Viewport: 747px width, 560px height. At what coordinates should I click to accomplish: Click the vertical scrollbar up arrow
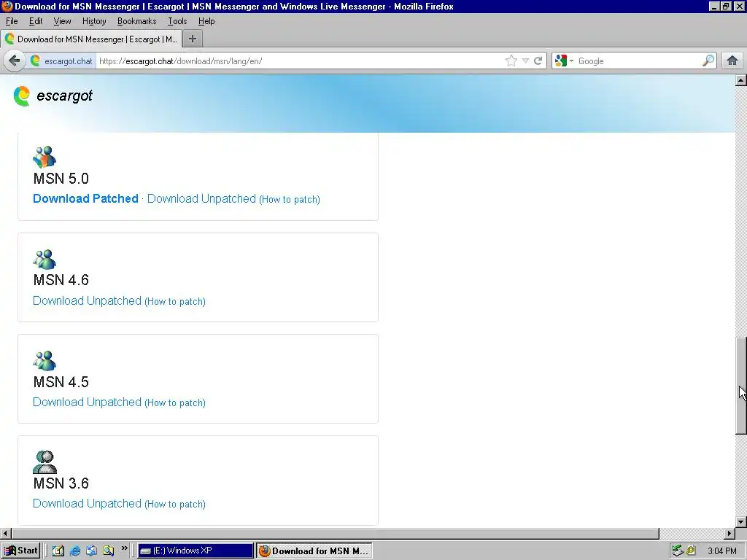[741, 80]
